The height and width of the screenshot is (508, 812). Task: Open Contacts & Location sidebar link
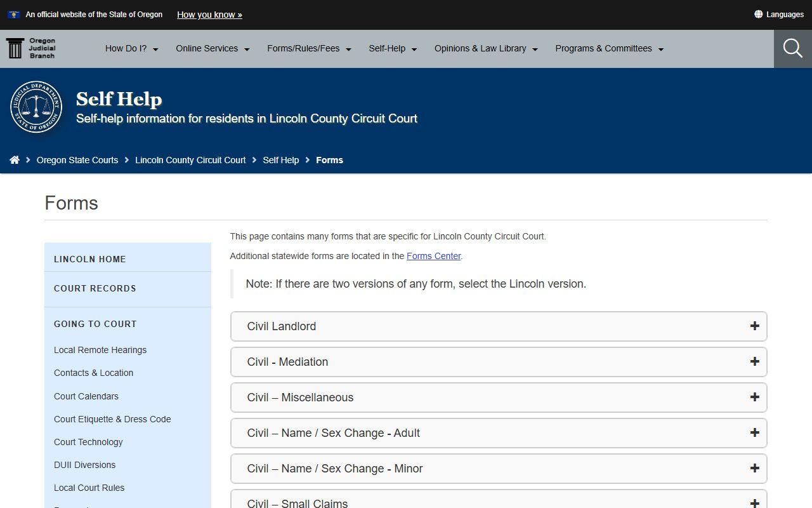(94, 373)
